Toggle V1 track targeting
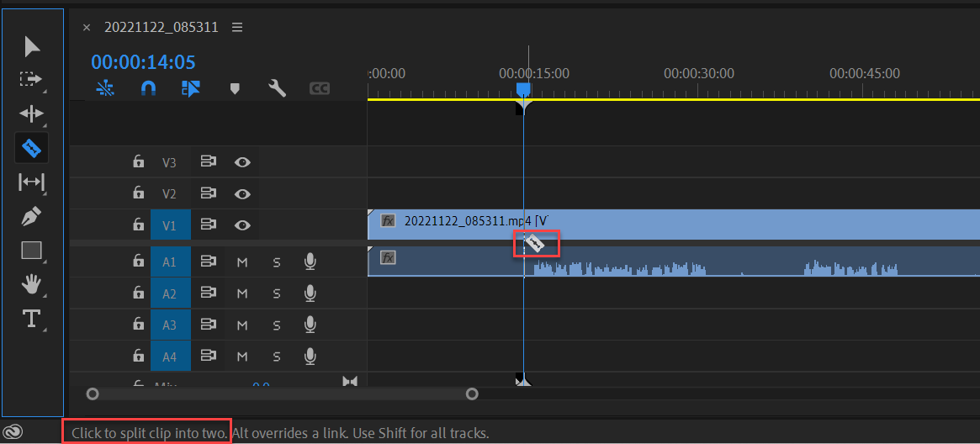 click(170, 225)
